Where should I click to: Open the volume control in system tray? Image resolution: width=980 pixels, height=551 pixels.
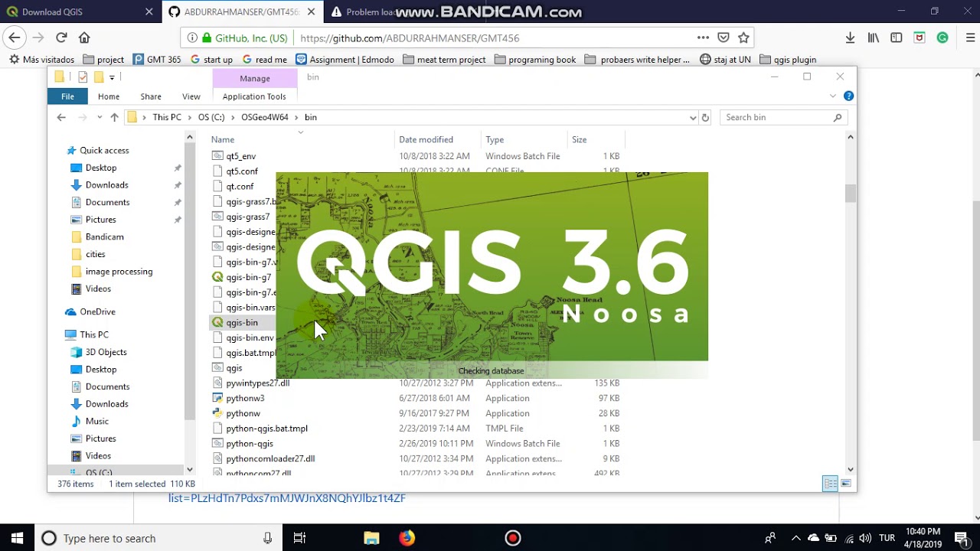coord(865,538)
